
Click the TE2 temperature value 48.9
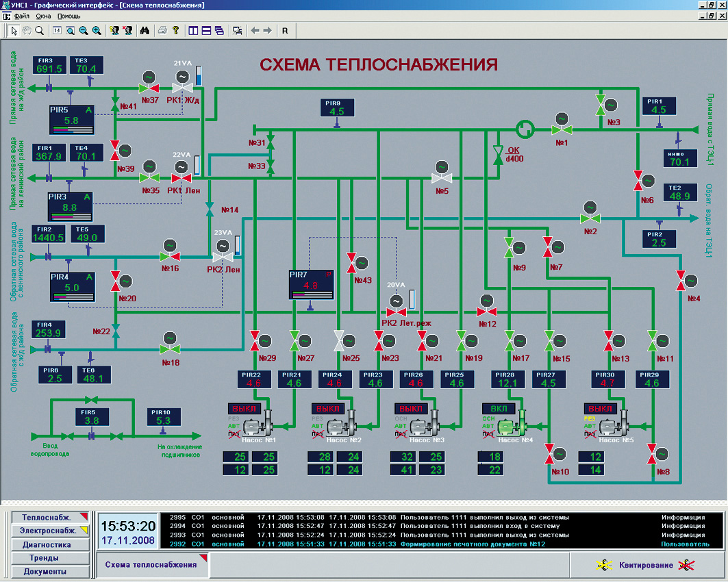click(679, 196)
